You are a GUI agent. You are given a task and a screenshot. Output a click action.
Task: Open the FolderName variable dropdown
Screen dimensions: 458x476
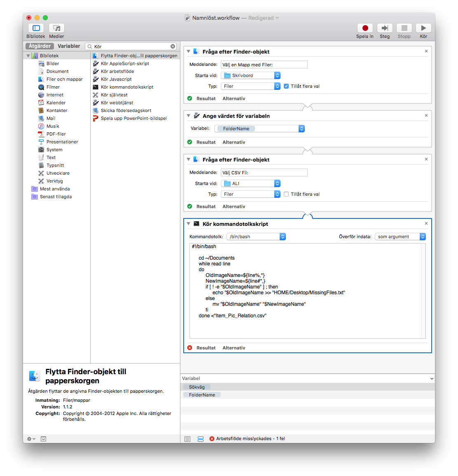pyautogui.click(x=259, y=129)
